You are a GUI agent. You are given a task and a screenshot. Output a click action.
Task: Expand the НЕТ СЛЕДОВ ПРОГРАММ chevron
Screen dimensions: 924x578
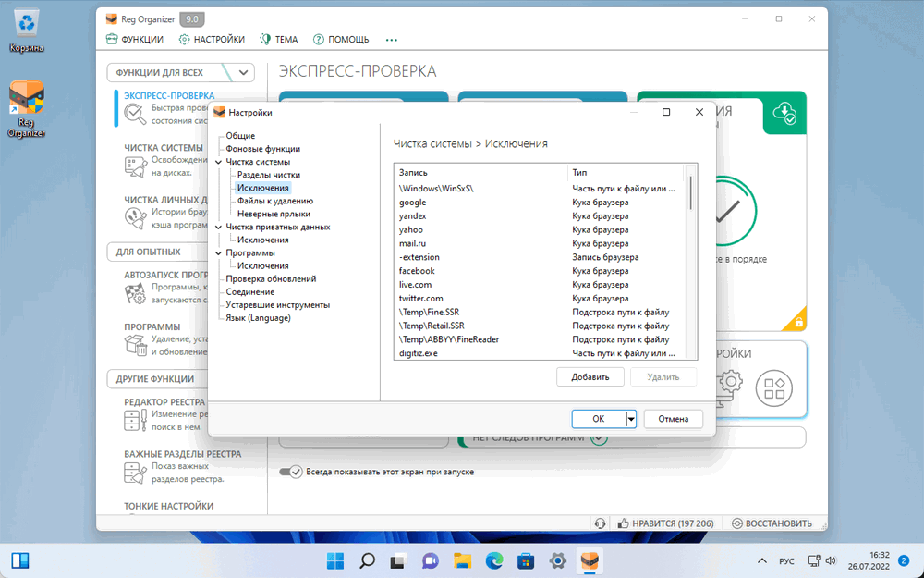pyautogui.click(x=599, y=438)
